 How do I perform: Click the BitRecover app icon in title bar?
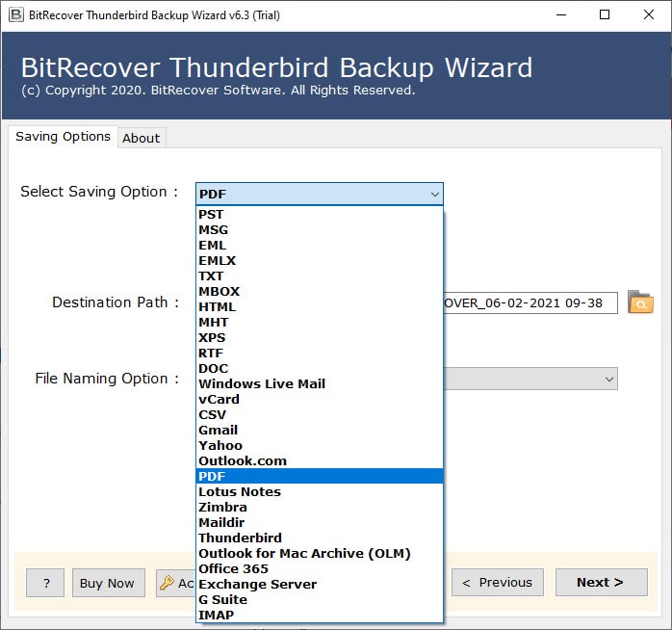15,15
